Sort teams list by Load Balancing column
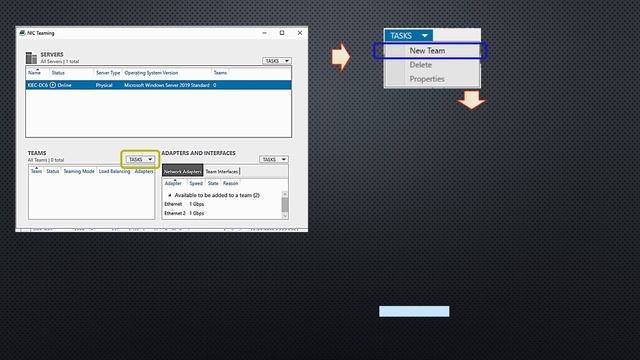Viewport: 640px width, 360px height. point(114,171)
